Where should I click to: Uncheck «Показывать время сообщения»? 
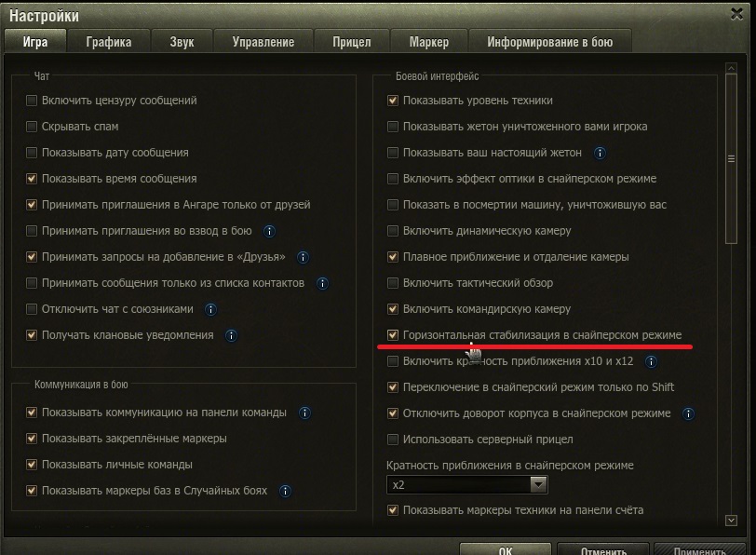coord(32,179)
